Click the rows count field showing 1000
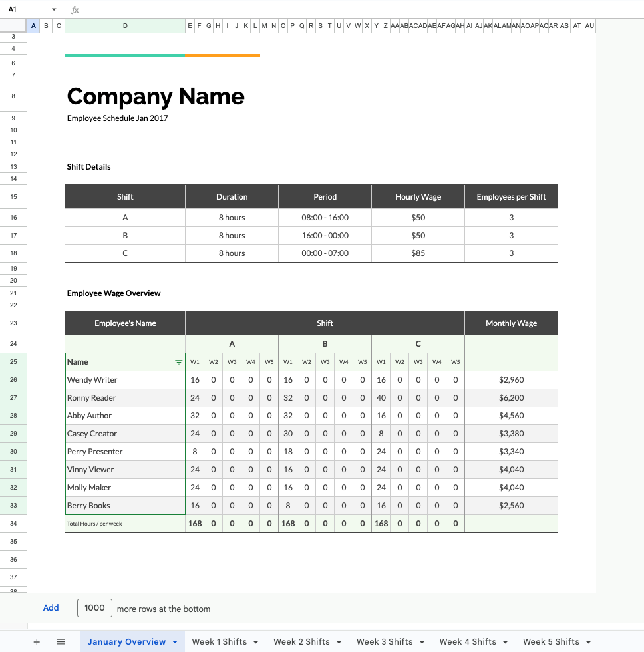644x652 pixels. (x=94, y=608)
